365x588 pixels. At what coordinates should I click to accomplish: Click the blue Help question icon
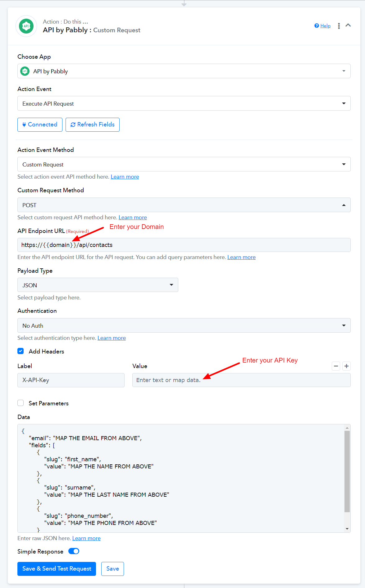(317, 26)
